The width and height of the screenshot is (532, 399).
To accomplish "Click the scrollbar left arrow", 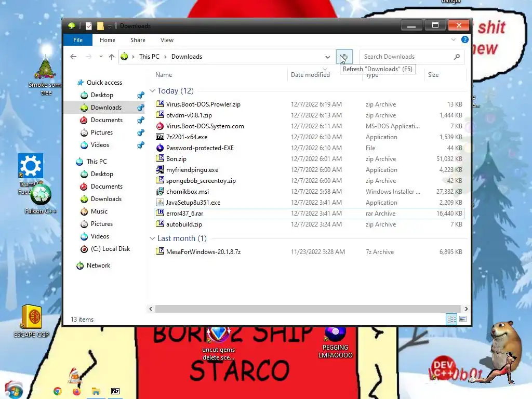I will pyautogui.click(x=151, y=309).
